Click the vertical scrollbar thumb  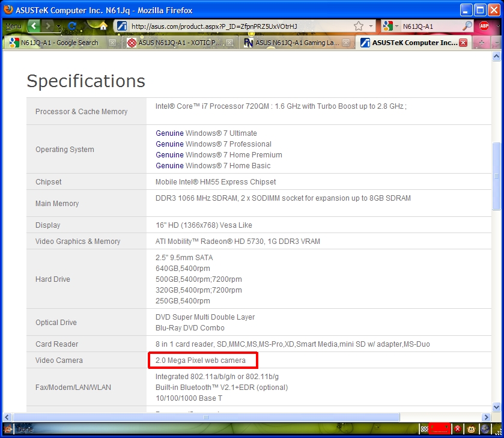click(x=496, y=176)
